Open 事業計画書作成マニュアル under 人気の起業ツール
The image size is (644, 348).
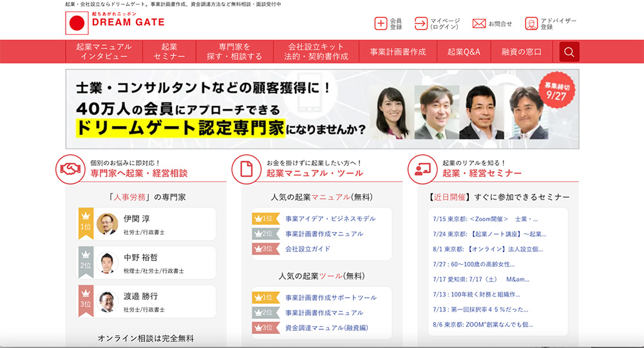click(325, 313)
